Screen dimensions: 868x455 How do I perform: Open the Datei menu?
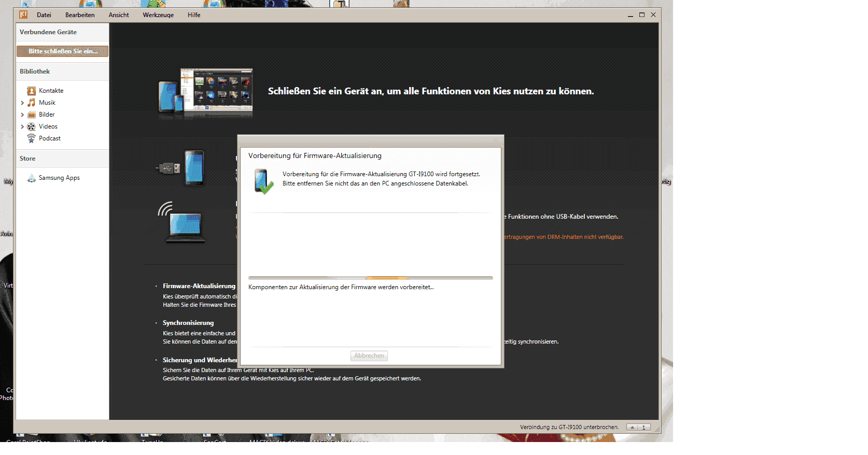pos(44,15)
